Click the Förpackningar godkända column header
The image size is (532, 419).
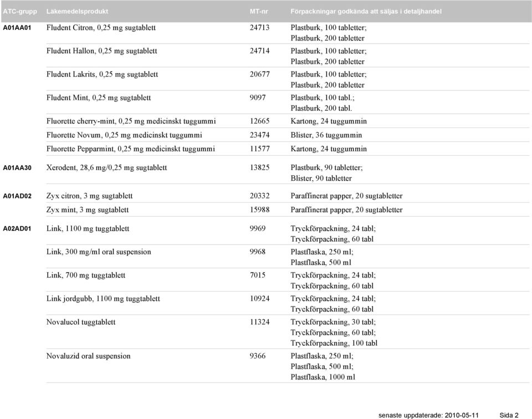tap(366, 12)
